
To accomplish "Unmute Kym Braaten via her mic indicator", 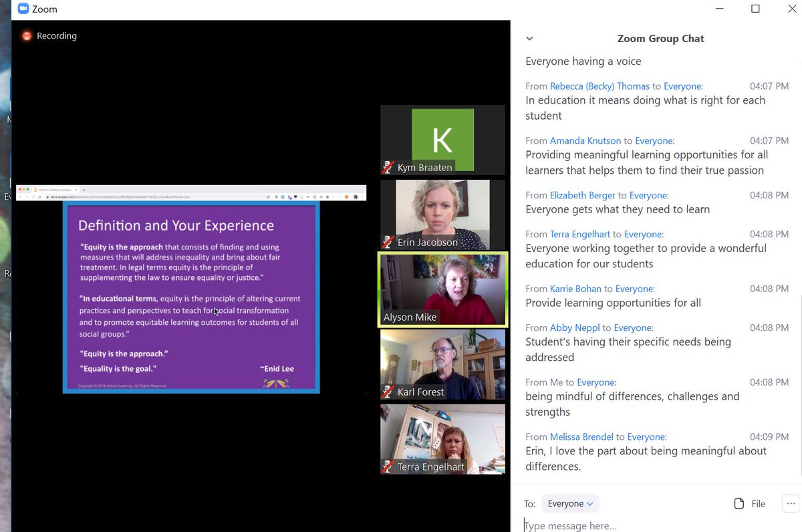I will pyautogui.click(x=388, y=168).
